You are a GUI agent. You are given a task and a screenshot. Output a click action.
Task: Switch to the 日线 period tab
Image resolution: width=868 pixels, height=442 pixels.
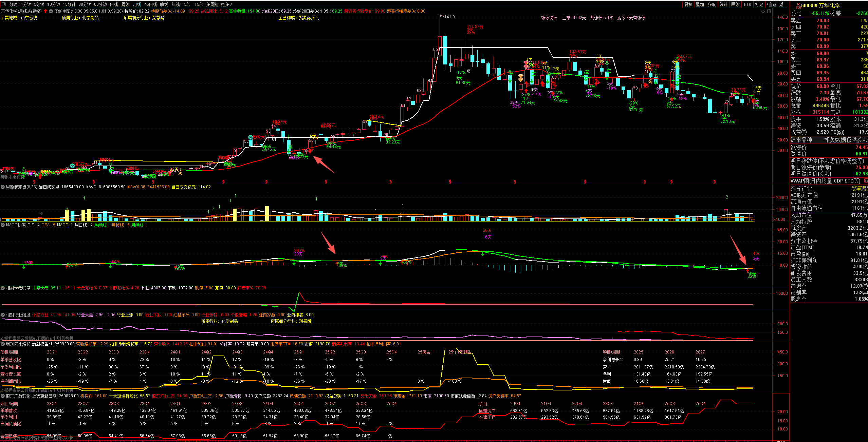click(114, 4)
